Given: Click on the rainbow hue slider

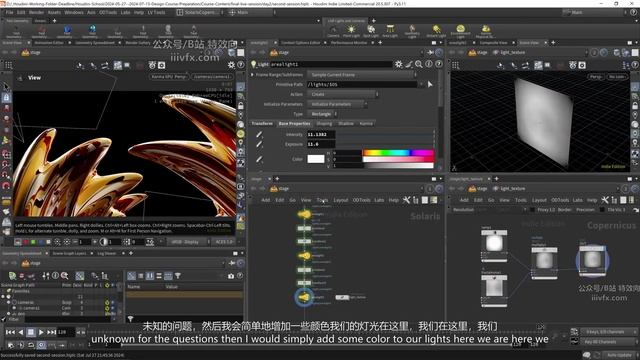Looking at the screenshot, I should tap(398, 153).
